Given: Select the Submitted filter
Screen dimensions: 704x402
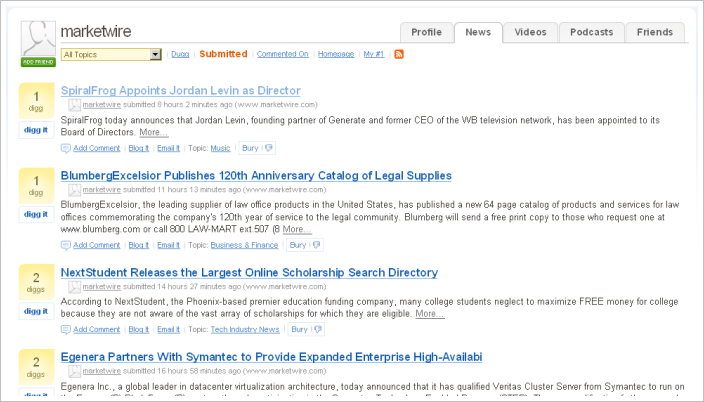Looking at the screenshot, I should click(x=223, y=54).
